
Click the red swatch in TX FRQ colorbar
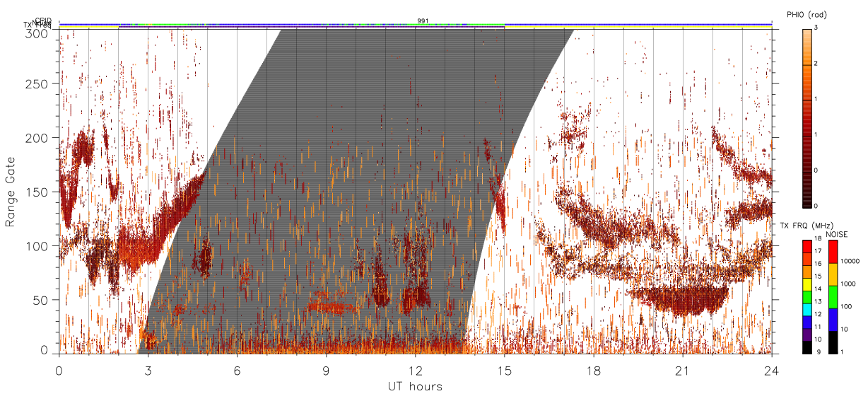point(807,247)
